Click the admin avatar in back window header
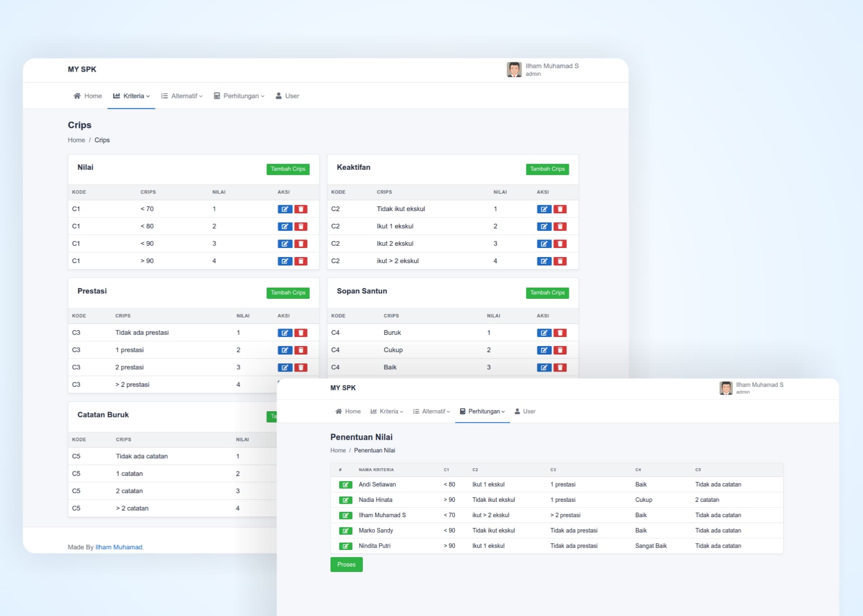The height and width of the screenshot is (616, 863). pyautogui.click(x=514, y=70)
